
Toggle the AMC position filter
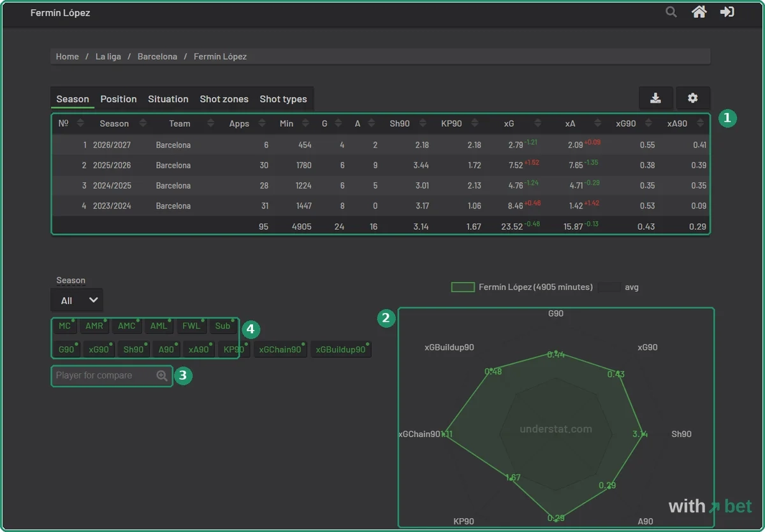coord(127,326)
